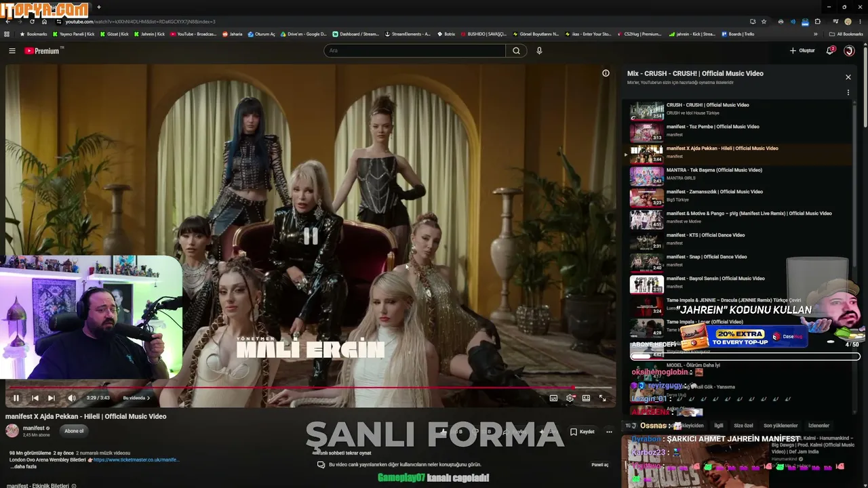Image resolution: width=868 pixels, height=488 pixels.
Task: Toggle theater mode on player
Action: (x=586, y=398)
